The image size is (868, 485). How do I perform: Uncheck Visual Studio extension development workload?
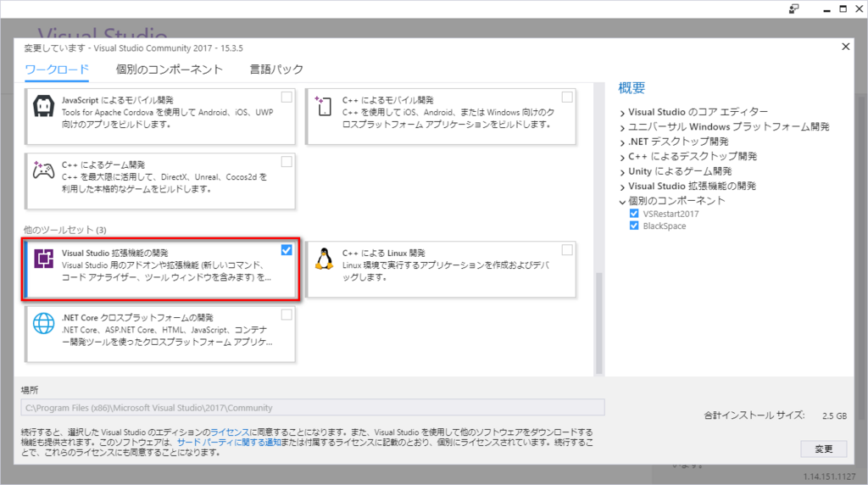pyautogui.click(x=287, y=250)
